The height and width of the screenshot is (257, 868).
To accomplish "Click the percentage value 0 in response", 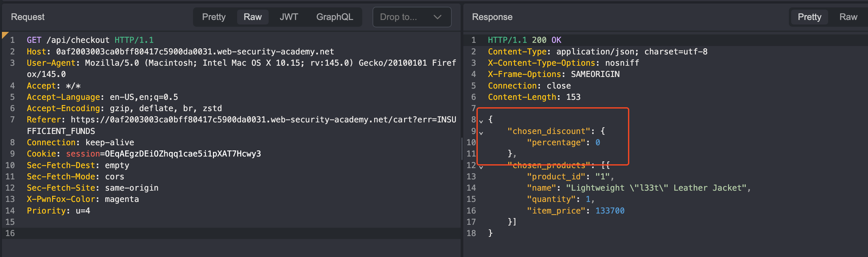I will tap(597, 143).
